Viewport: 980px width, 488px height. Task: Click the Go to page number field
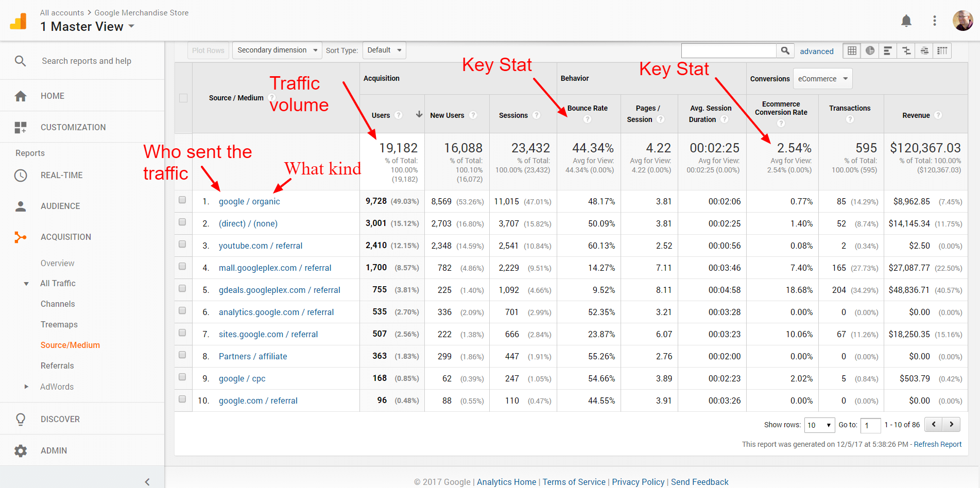click(871, 425)
